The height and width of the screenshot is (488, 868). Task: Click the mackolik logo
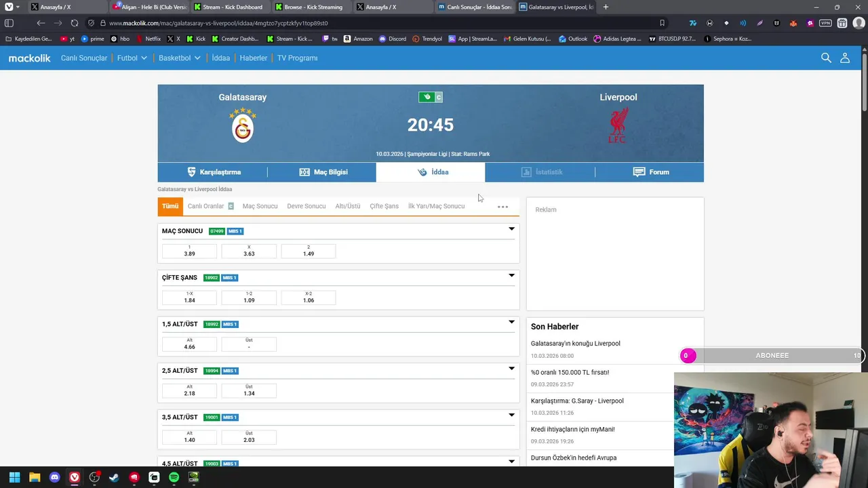[29, 58]
